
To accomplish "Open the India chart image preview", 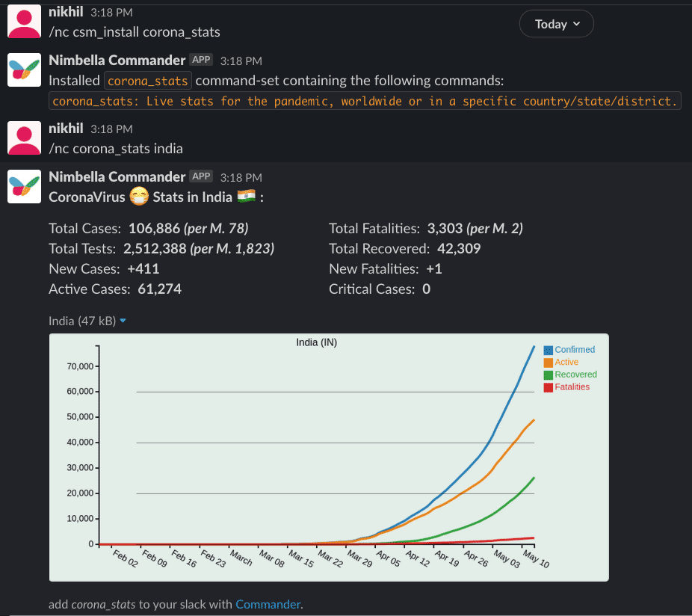I will (x=329, y=456).
